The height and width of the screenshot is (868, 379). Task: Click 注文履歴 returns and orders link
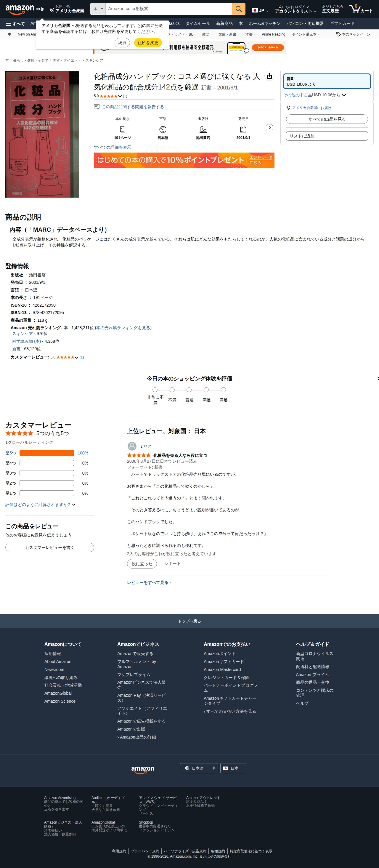click(332, 9)
